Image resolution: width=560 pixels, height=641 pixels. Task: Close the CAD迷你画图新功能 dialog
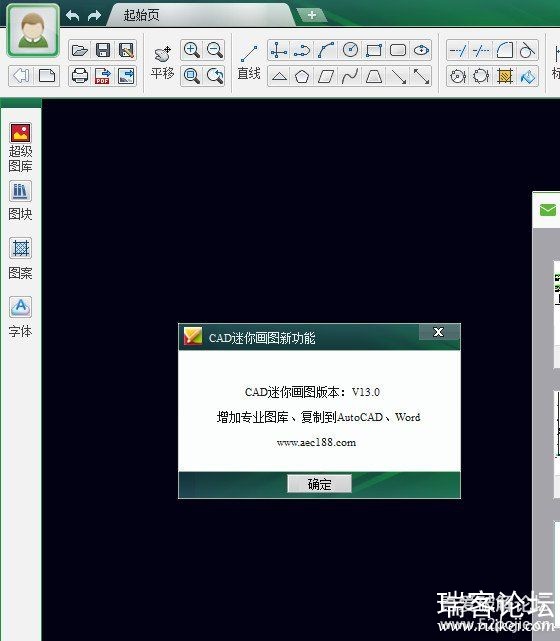point(439,332)
